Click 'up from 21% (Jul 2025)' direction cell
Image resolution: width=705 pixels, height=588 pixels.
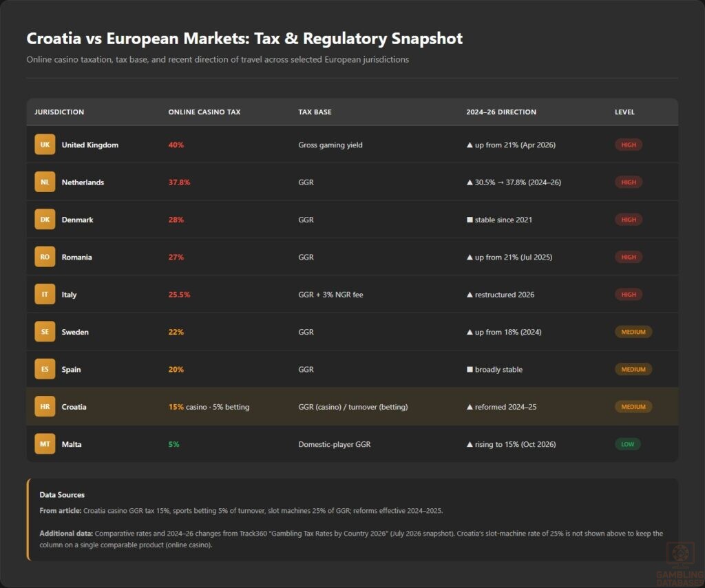pyautogui.click(x=509, y=257)
